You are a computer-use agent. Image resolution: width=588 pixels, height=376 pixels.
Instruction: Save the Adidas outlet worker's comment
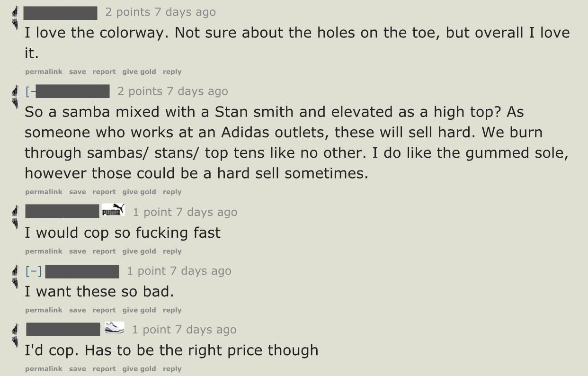coord(77,192)
